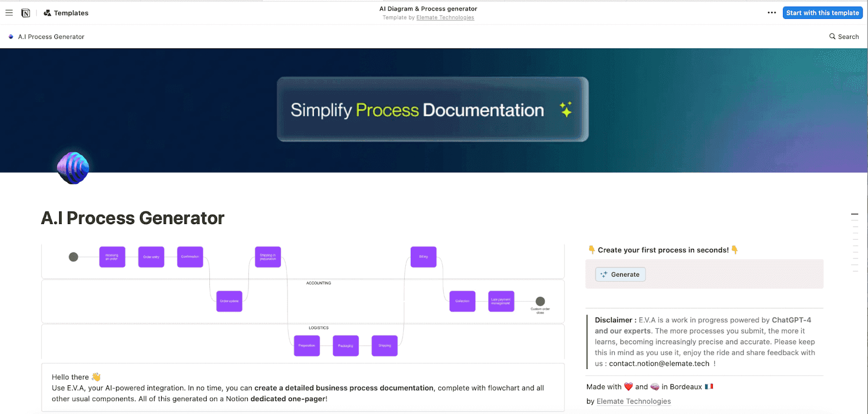
Task: Click the 'Billing' diagram node
Action: click(424, 257)
